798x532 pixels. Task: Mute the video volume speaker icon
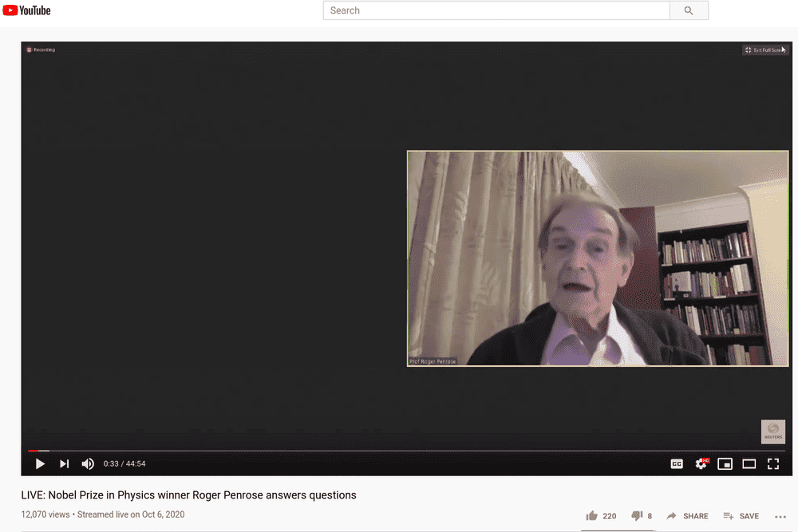[88, 464]
